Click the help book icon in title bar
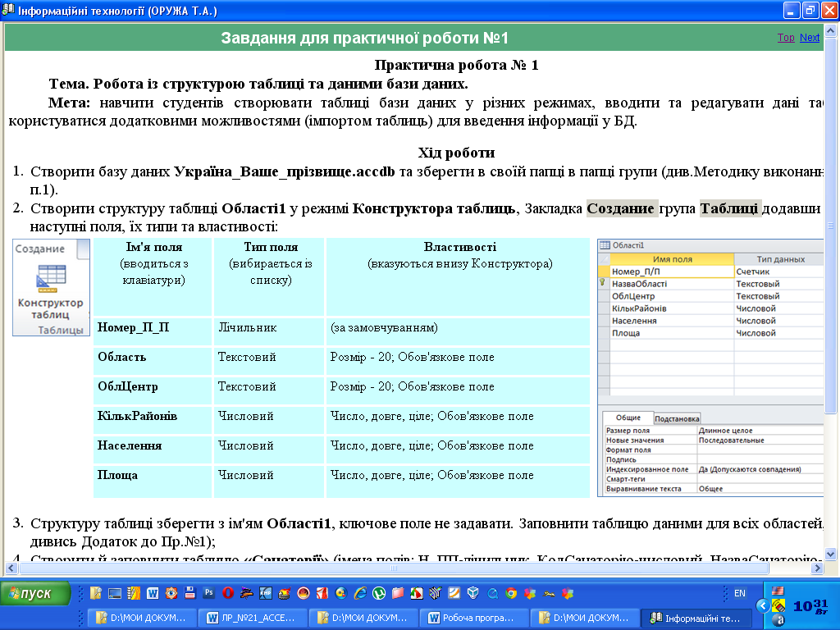 tap(8, 10)
